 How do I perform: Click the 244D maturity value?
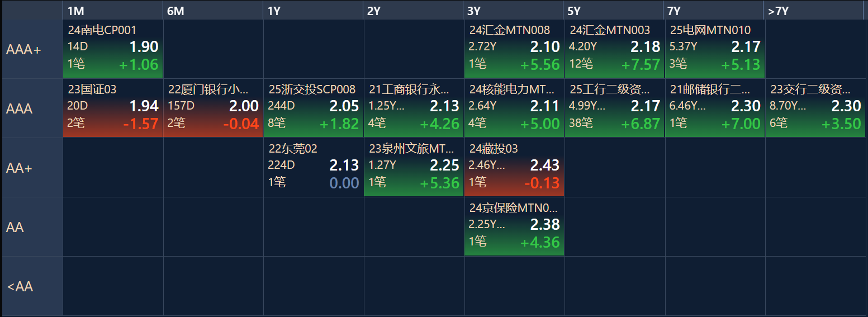coord(282,106)
